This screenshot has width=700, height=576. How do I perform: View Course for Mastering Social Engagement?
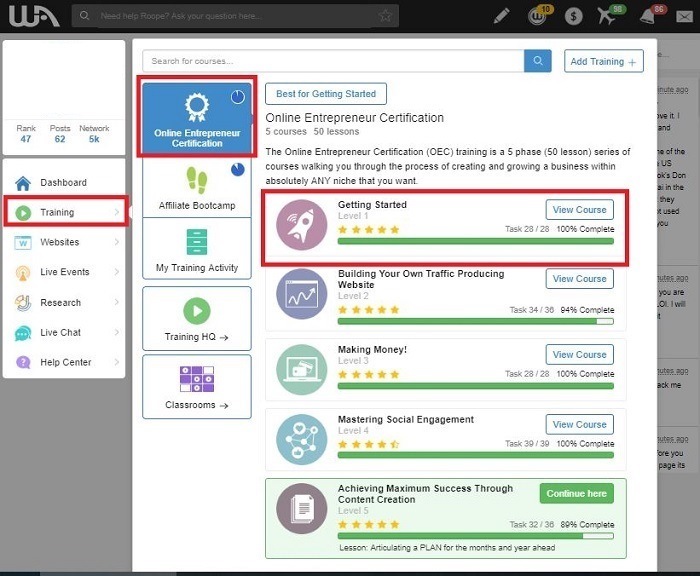click(579, 424)
